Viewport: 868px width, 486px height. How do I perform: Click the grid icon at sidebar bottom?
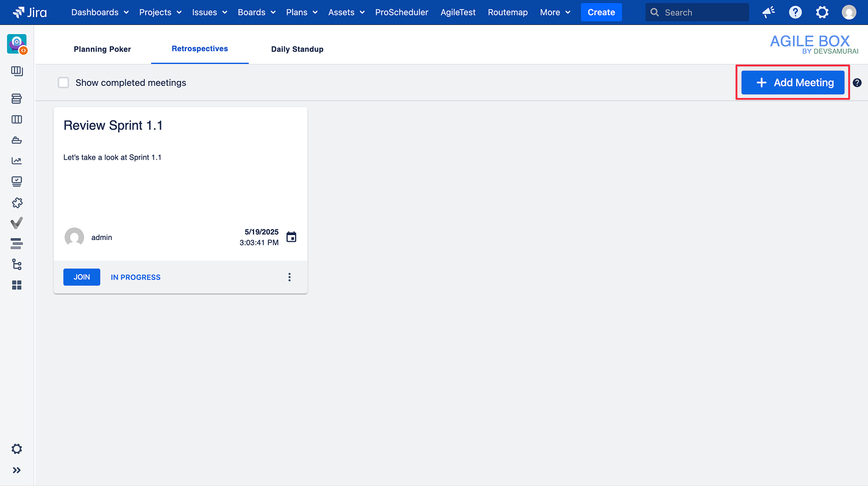tap(16, 285)
